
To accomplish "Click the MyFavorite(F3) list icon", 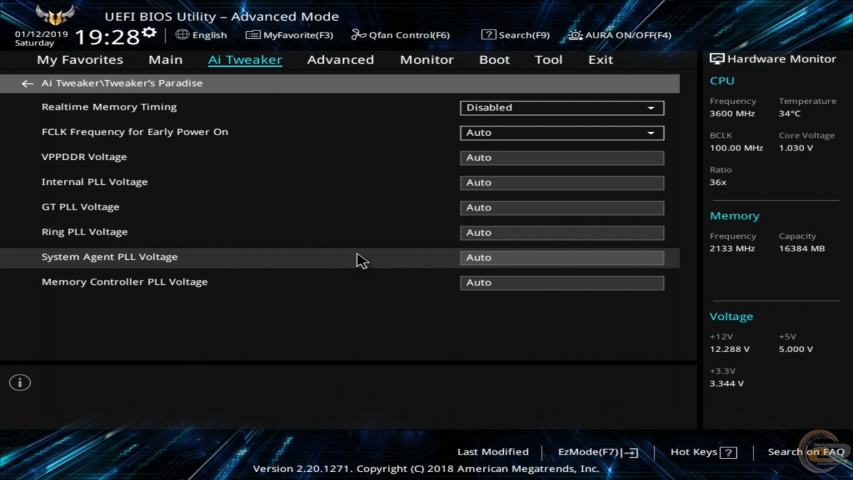I will pyautogui.click(x=252, y=35).
